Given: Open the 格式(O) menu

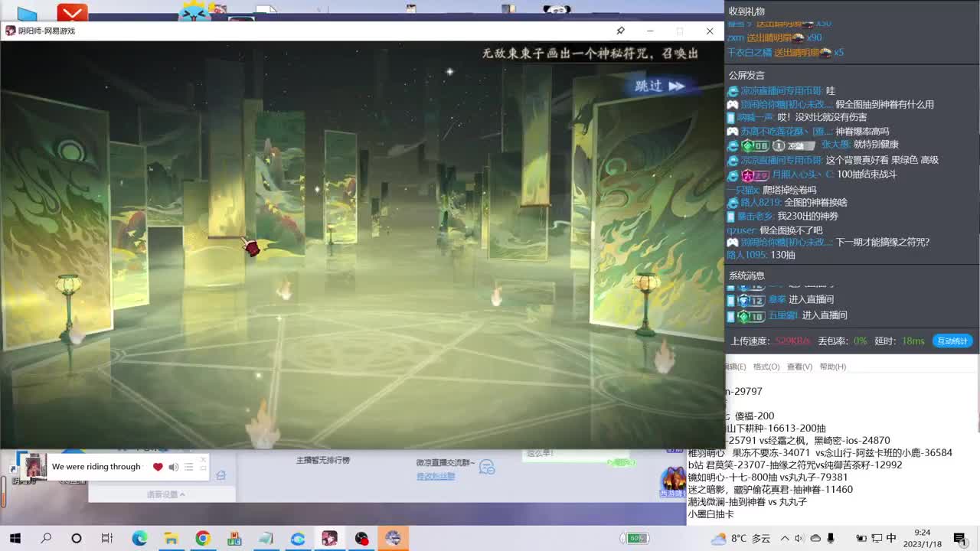Looking at the screenshot, I should (766, 367).
